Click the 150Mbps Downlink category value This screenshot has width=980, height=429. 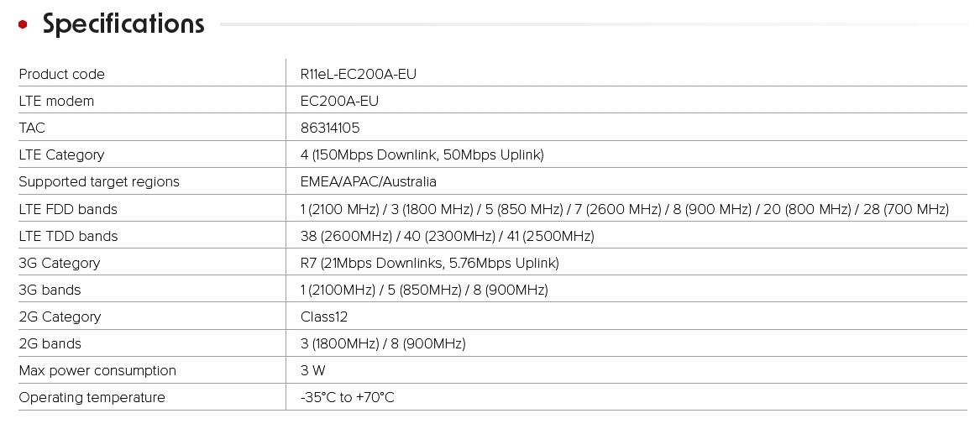(x=422, y=154)
